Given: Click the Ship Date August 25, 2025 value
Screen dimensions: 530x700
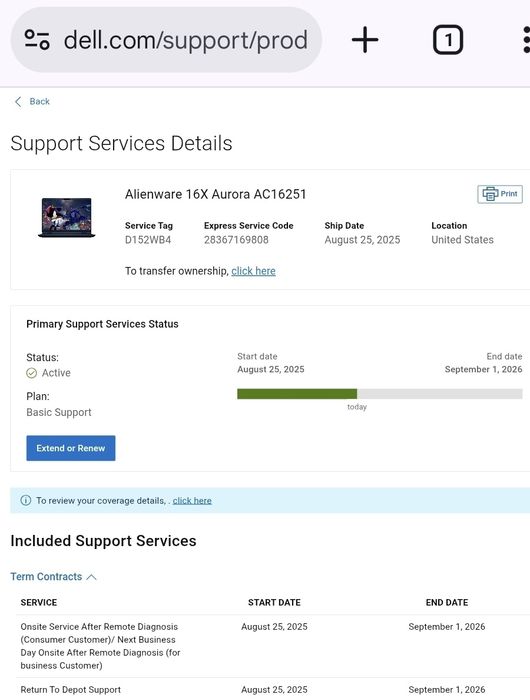Looking at the screenshot, I should coord(362,240).
